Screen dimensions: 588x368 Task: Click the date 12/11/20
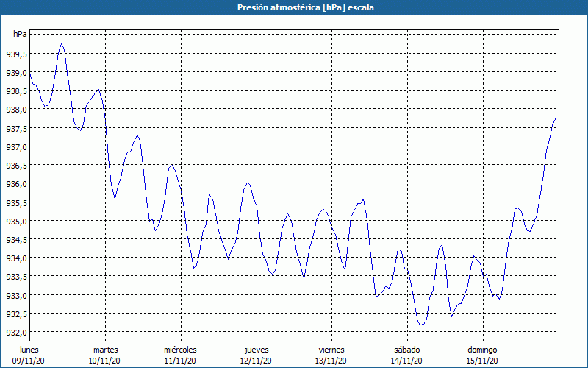[256, 361]
